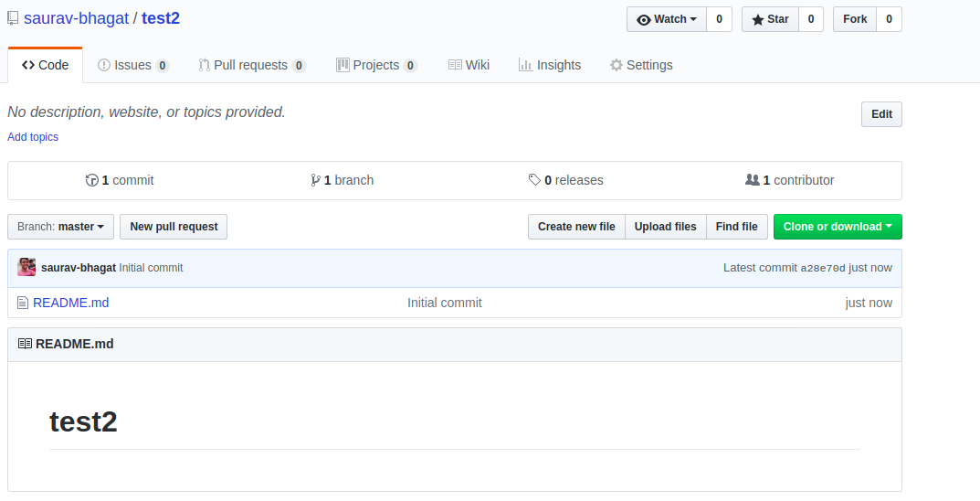The width and height of the screenshot is (980, 501).
Task: Click the eye icon in the Watch button
Action: pyautogui.click(x=644, y=20)
